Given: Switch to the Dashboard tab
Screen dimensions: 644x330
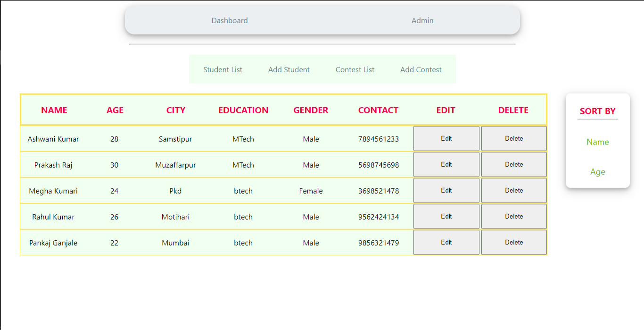Looking at the screenshot, I should click(230, 20).
